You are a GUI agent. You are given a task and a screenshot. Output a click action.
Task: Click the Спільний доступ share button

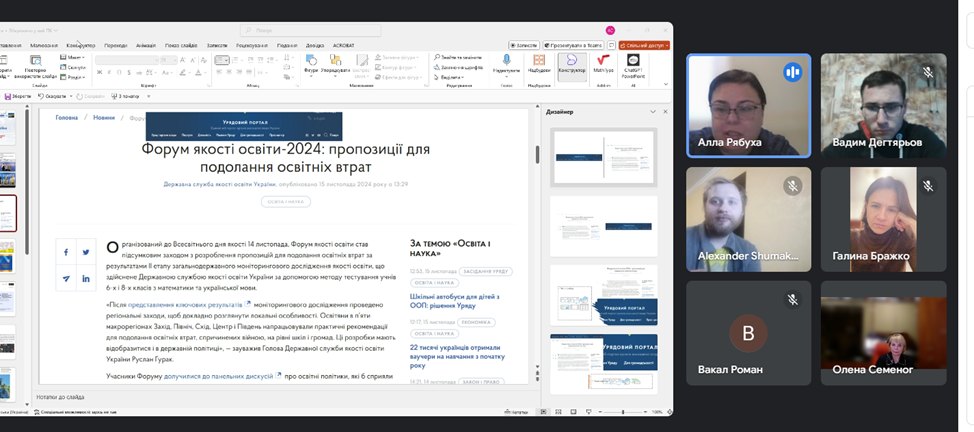click(x=644, y=45)
